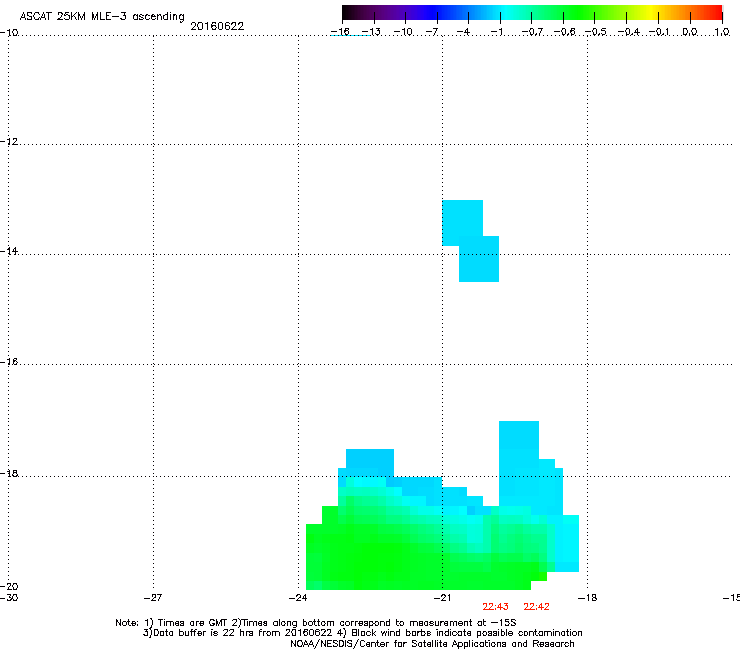Click the latitude axis label '-12'
Screen dimensions: 740x650
point(9,142)
